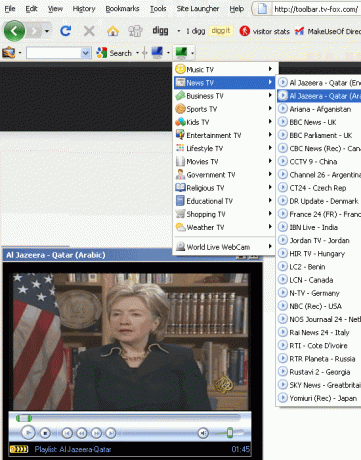
Task: Click the Google Search toolbar icon
Action: pos(101,53)
